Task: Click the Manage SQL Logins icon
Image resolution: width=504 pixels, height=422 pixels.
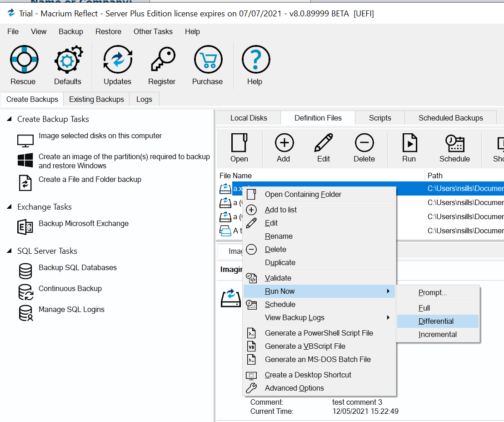Action: point(26,313)
